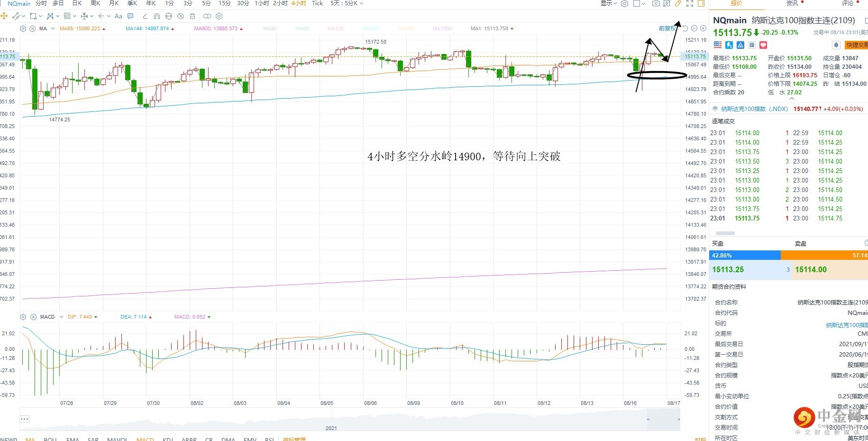Hide all drawings with the eye-slash icon

click(181, 16)
